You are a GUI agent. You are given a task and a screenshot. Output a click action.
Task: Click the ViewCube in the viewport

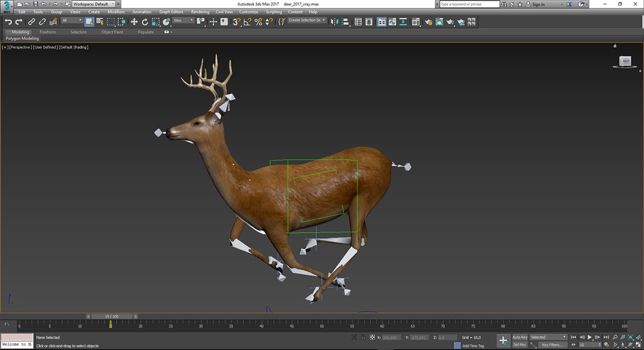tap(625, 61)
